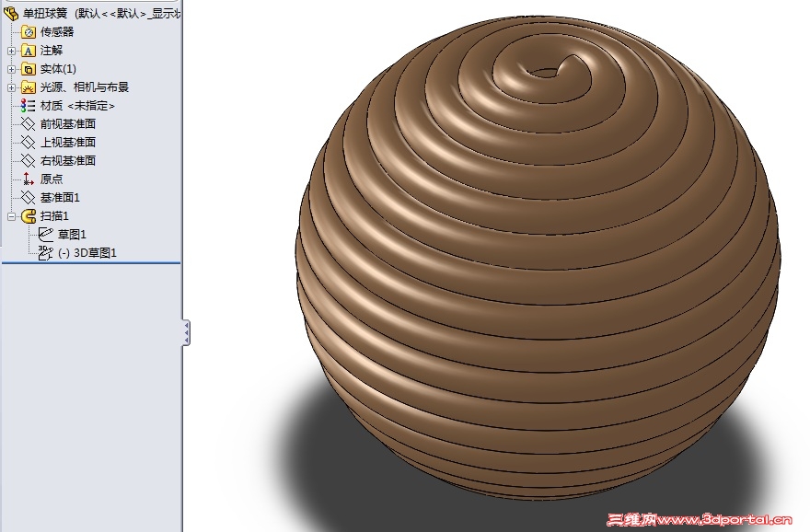810x532 pixels.
Task: Click the 扫描1 sweep feature icon
Action: pos(29,216)
